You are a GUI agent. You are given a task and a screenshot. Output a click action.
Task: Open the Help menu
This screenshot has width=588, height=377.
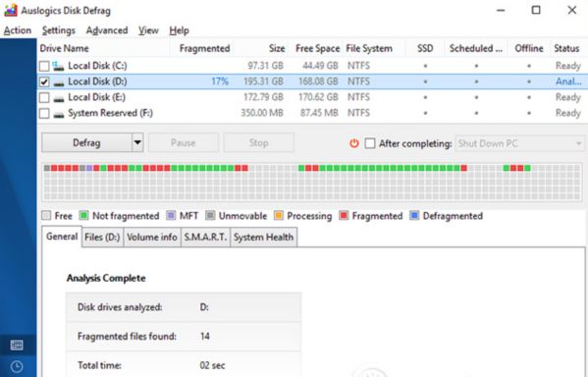pyautogui.click(x=179, y=30)
